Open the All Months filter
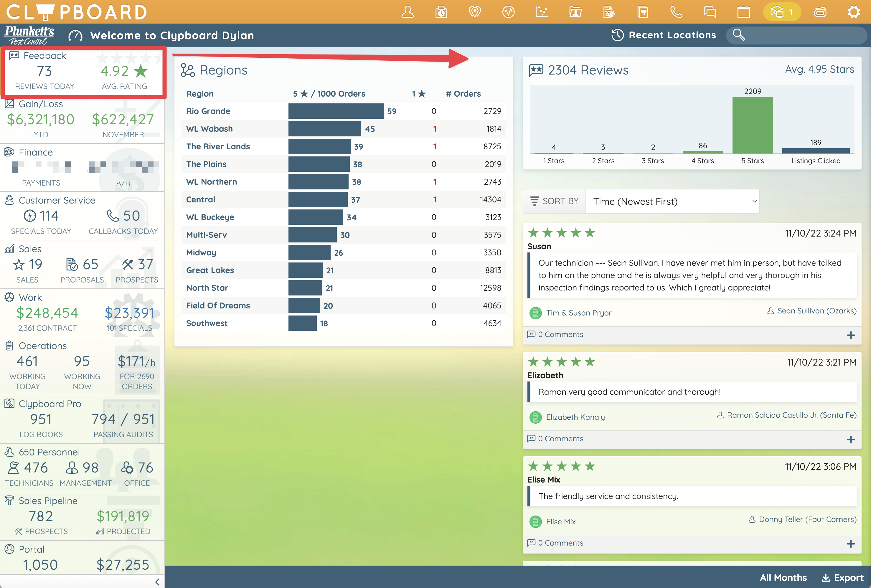871x588 pixels. tap(783, 577)
